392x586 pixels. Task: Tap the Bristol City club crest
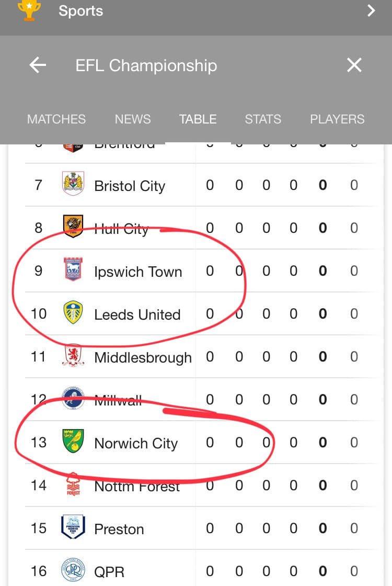point(73,184)
